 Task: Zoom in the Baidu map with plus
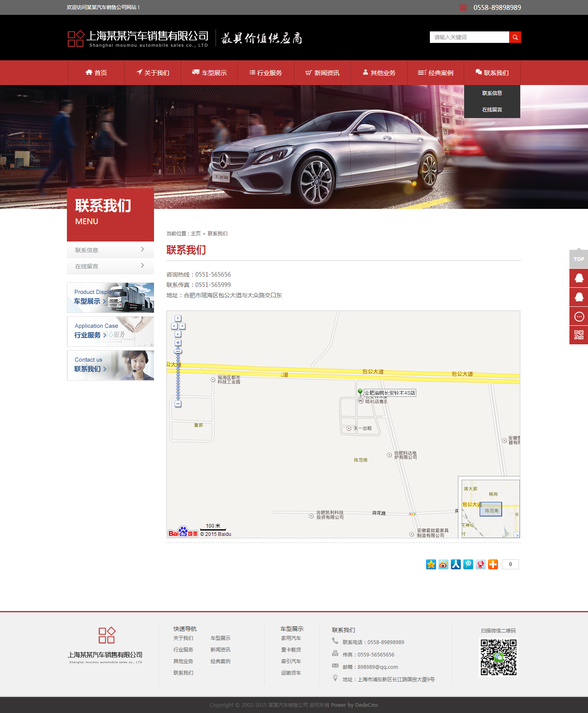click(178, 343)
